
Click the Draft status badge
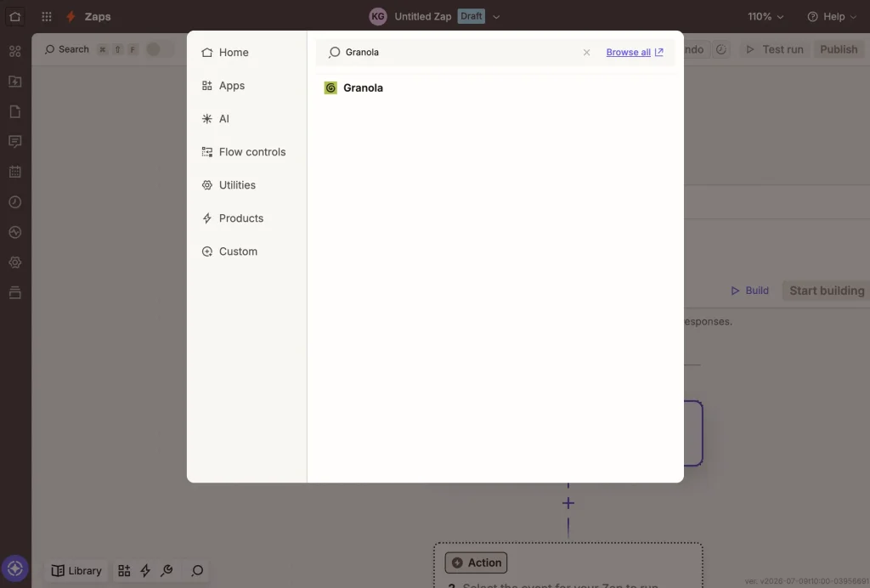tap(471, 16)
